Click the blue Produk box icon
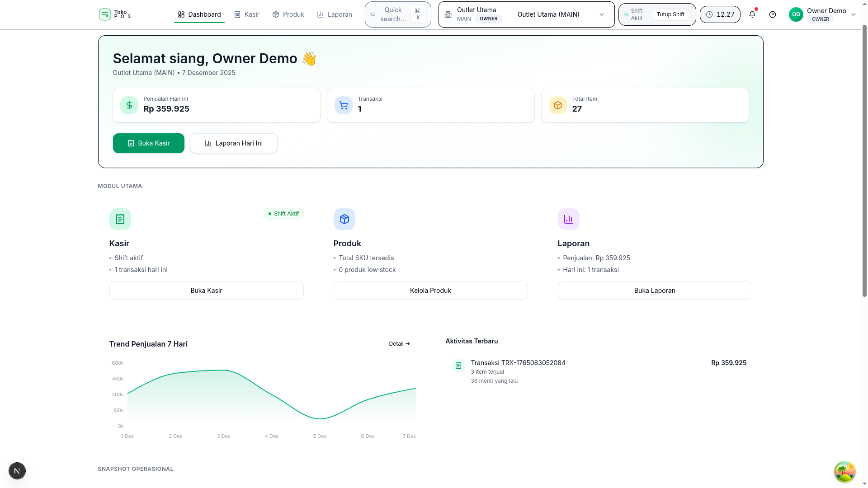 (344, 219)
